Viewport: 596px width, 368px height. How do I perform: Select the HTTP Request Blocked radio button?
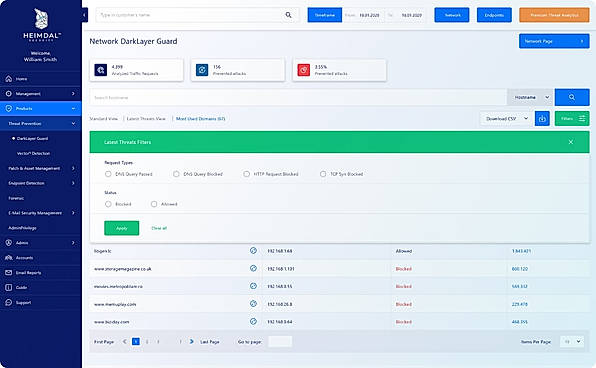click(x=246, y=174)
